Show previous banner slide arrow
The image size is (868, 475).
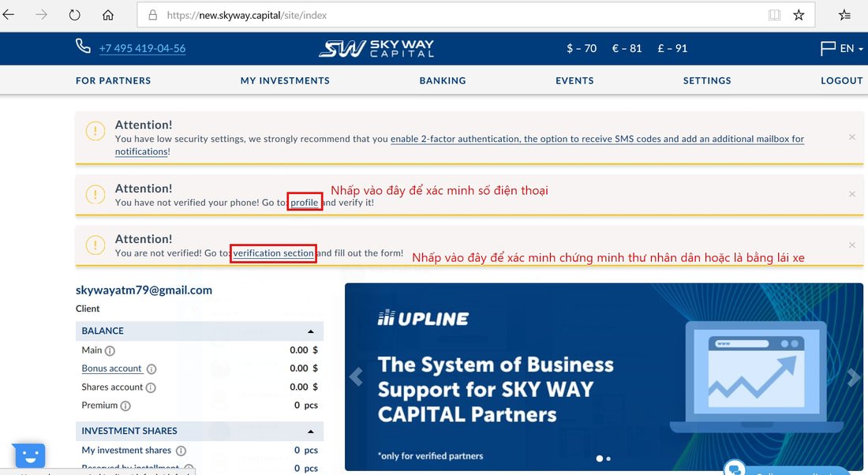[356, 377]
